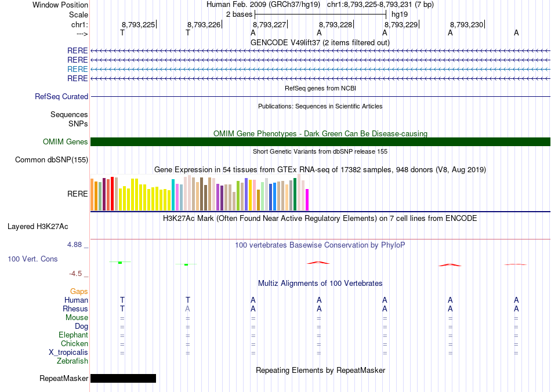
Task: Click the bright red bar in GTEx chart
Action: tap(112, 194)
